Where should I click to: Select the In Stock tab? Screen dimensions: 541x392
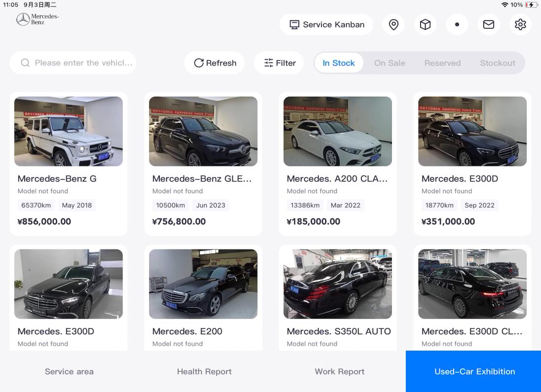[339, 63]
